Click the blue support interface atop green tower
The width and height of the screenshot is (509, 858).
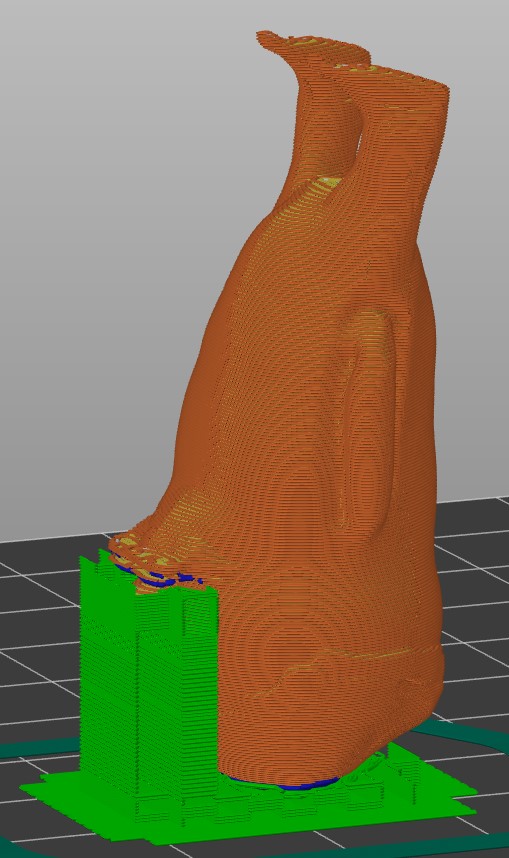(x=159, y=578)
